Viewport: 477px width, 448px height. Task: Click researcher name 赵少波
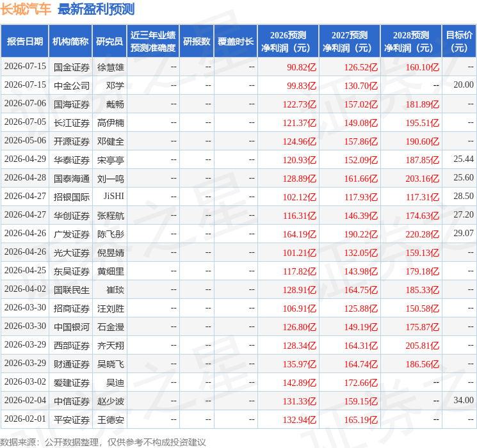[x=110, y=401]
